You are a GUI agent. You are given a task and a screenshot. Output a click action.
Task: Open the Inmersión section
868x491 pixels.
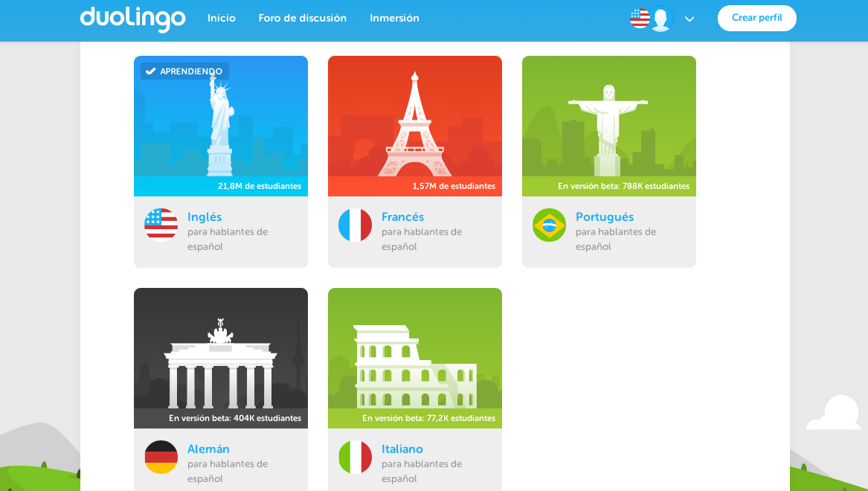point(394,19)
